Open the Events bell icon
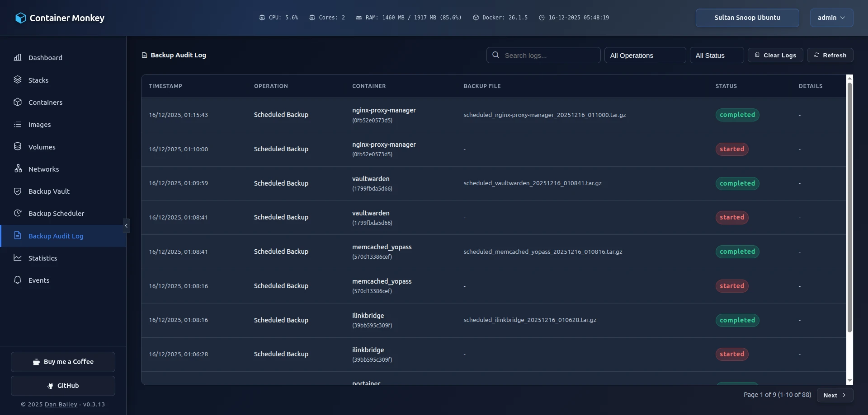Image resolution: width=868 pixels, height=415 pixels. coord(18,280)
